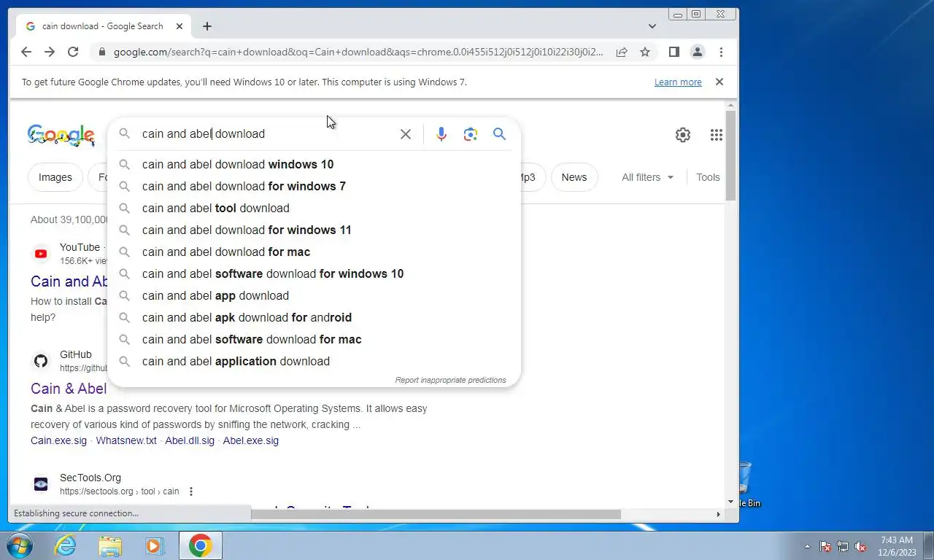Bookmark this tab with the star icon
This screenshot has height=560, width=934.
(645, 52)
